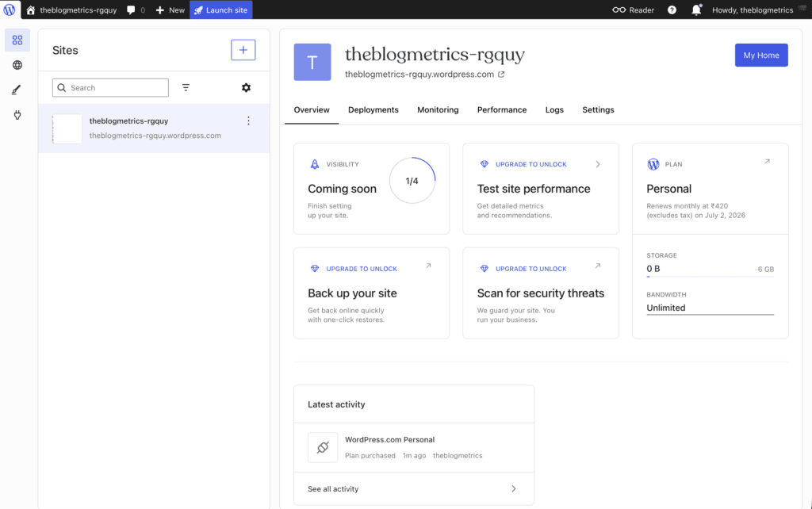Open arrow on Back up your site card

pos(428,266)
